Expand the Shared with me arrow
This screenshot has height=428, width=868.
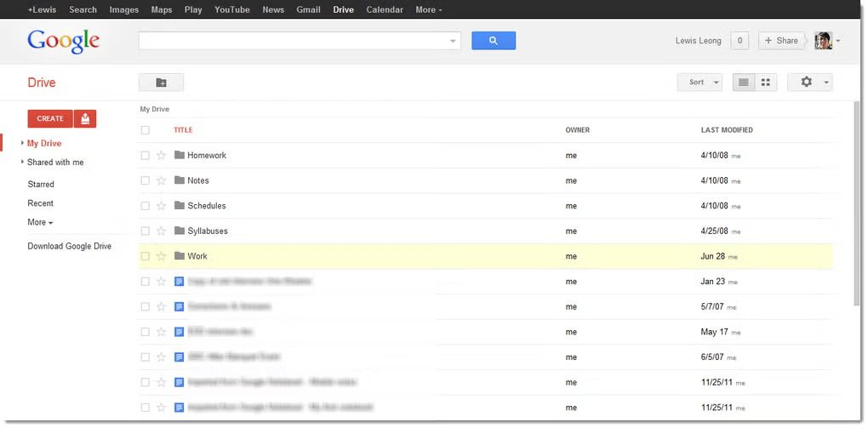(x=22, y=162)
